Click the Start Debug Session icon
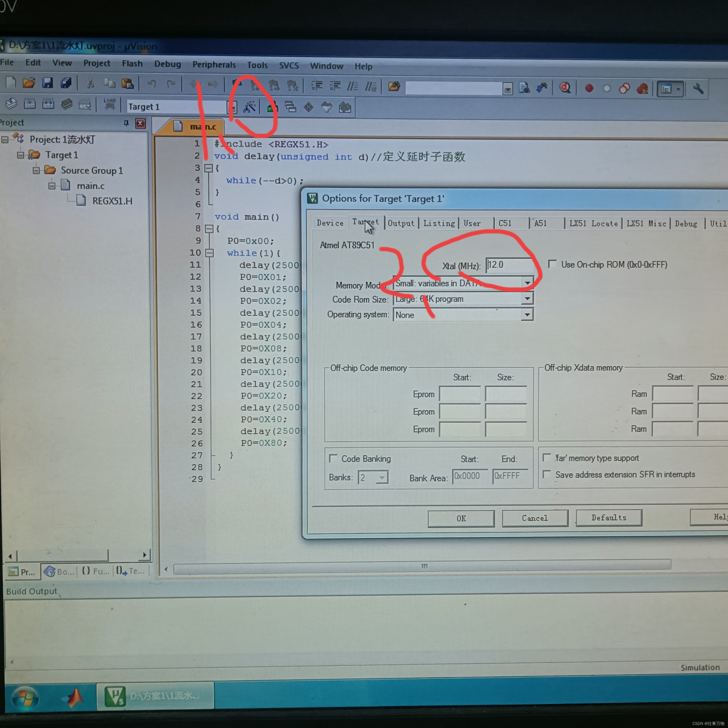Viewport: 728px width, 728px height. [x=565, y=88]
